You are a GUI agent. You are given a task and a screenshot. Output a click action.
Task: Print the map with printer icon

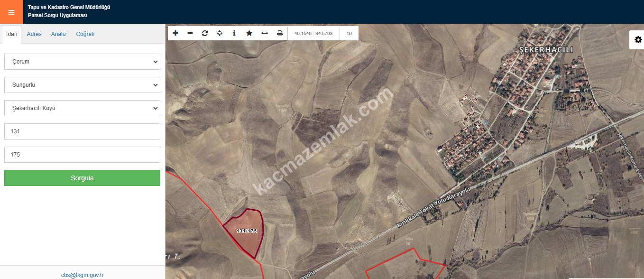280,33
